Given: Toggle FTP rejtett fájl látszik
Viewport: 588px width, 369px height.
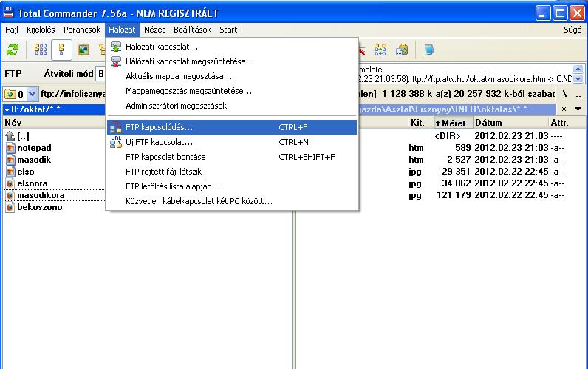Looking at the screenshot, I should point(232,172).
